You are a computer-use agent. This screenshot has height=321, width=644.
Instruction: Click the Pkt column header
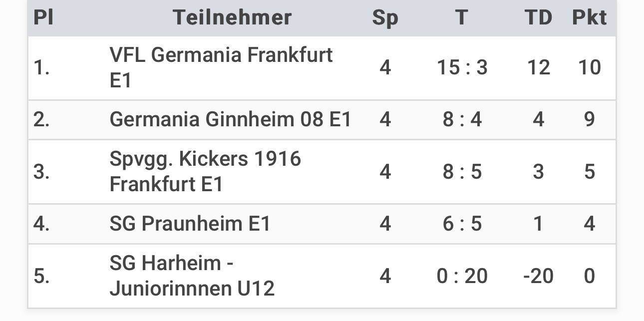click(x=589, y=17)
